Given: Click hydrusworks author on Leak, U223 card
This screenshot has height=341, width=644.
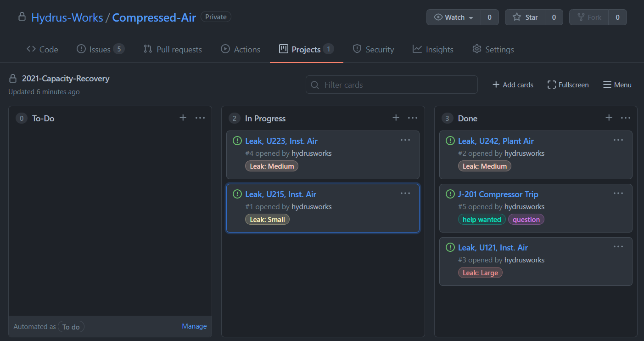Looking at the screenshot, I should [x=312, y=153].
